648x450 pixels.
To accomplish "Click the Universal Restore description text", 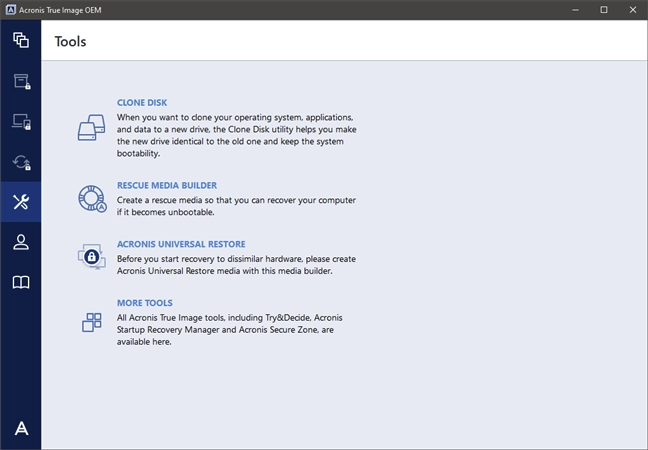I will click(x=236, y=265).
